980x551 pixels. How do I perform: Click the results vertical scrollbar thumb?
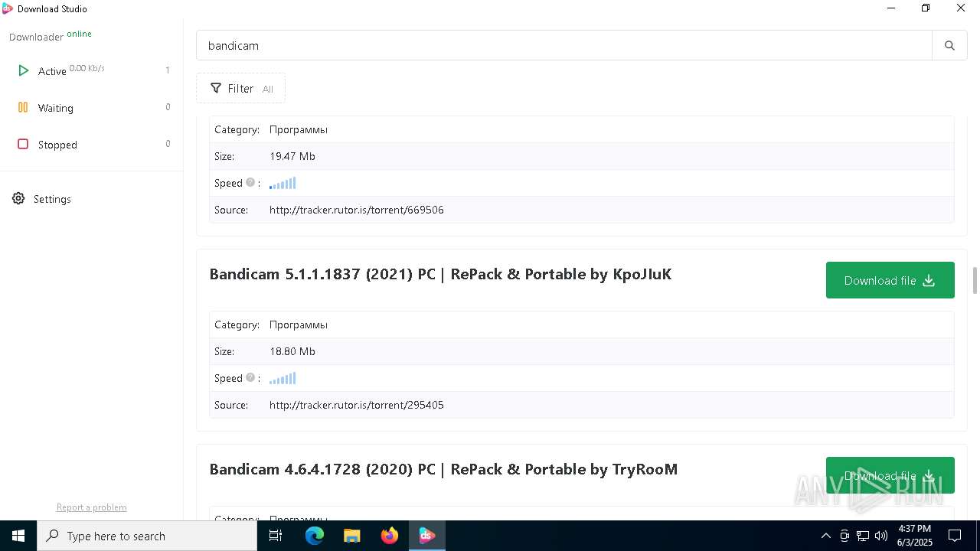pos(975,280)
